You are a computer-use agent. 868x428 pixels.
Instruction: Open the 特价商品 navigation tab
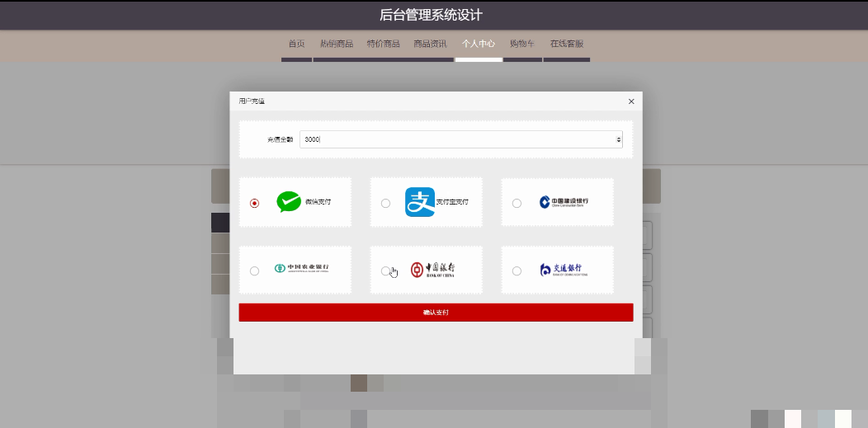click(383, 44)
